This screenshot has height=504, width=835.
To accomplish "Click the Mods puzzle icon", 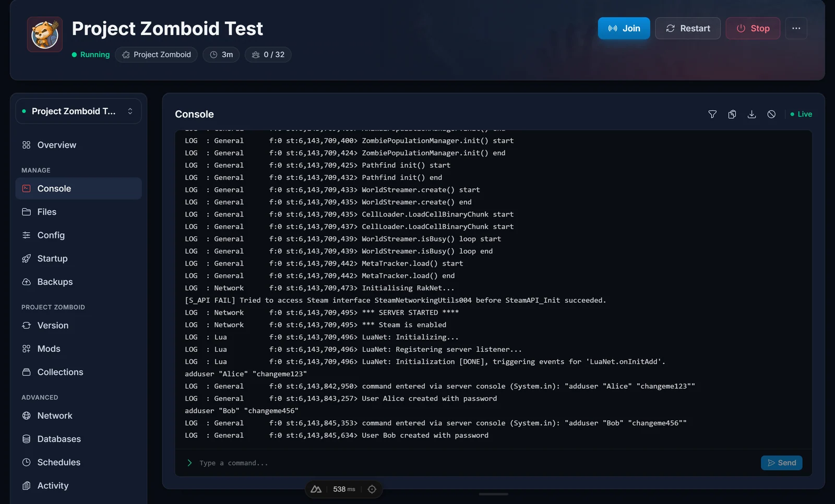I will pyautogui.click(x=27, y=349).
